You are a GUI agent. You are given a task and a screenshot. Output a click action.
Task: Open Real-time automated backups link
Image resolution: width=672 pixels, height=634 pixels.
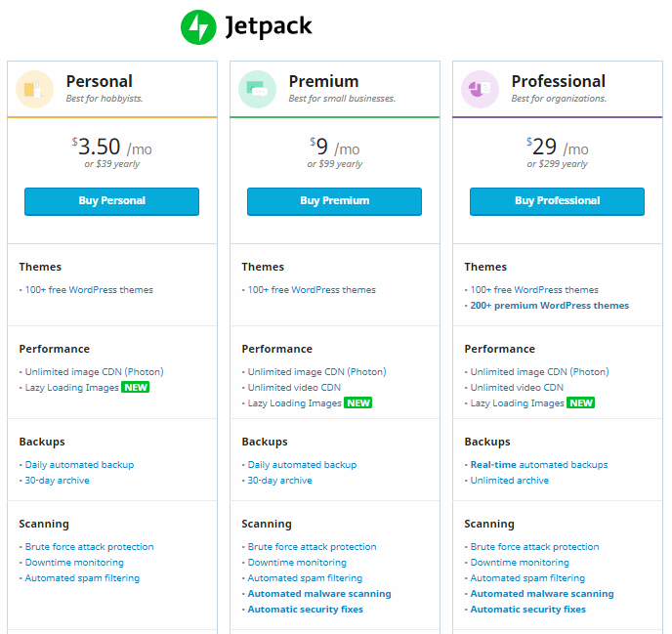(539, 465)
